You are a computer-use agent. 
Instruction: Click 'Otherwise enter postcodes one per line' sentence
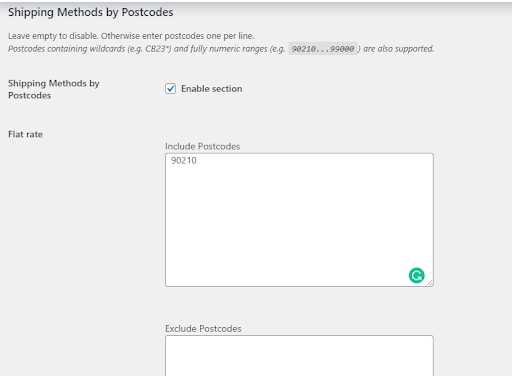click(177, 36)
